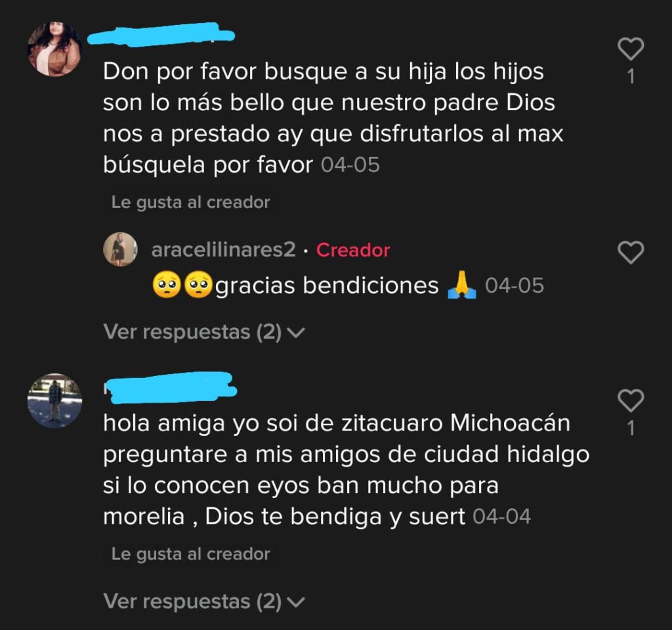Open araceliIinares2 username profile link

tap(223, 250)
